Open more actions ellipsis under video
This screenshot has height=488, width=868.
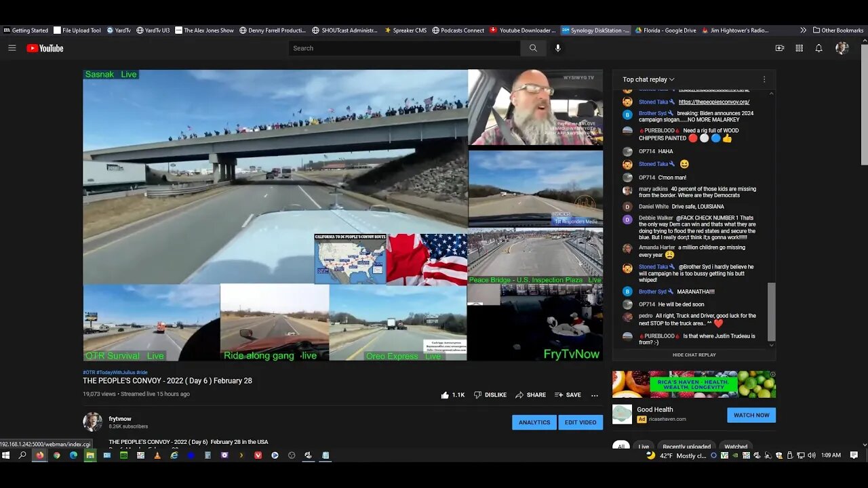click(595, 395)
